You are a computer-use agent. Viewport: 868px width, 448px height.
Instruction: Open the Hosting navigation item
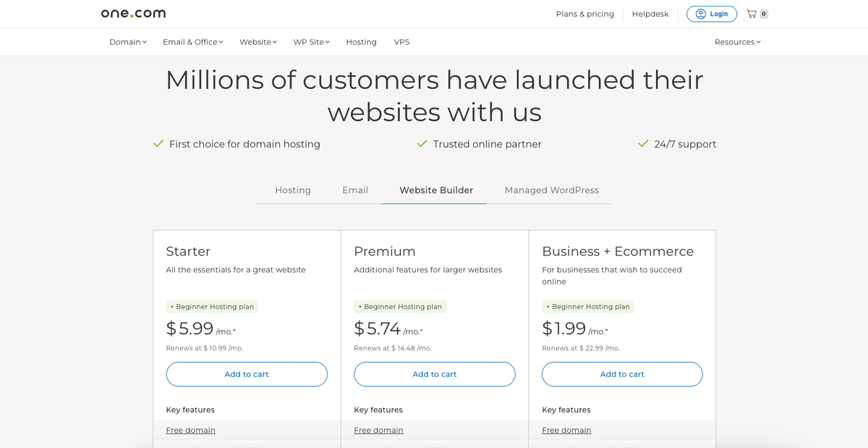[x=361, y=42]
